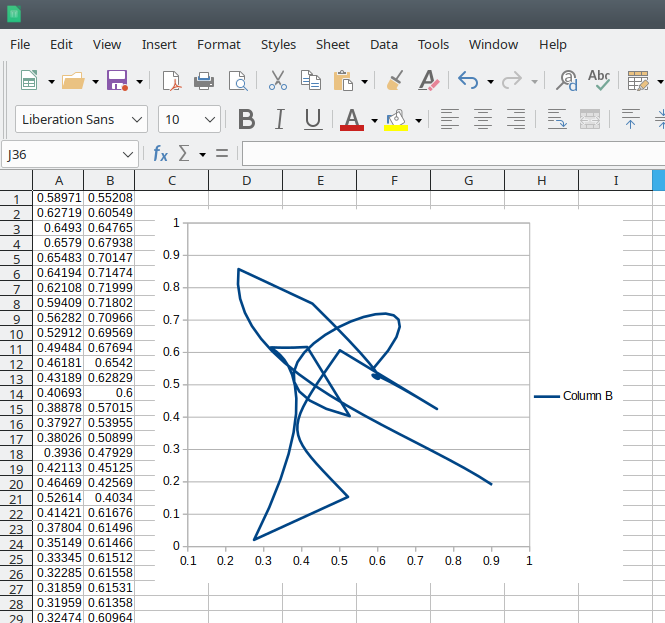
Task: Toggle Bold formatting
Action: [246, 120]
